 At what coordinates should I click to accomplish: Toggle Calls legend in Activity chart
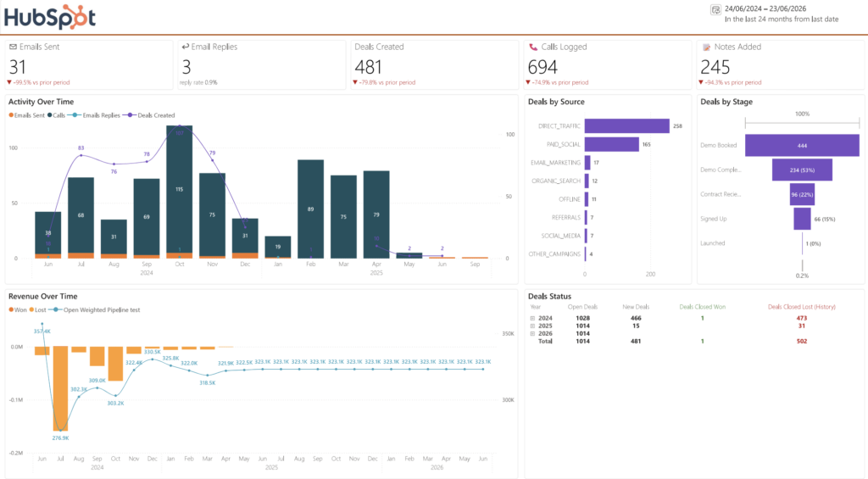pos(56,115)
